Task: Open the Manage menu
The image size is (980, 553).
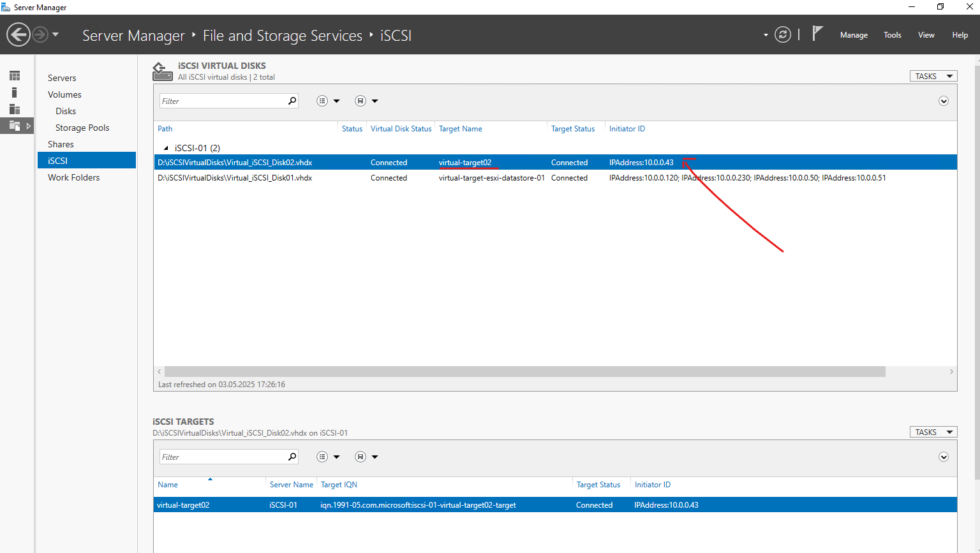Action: pyautogui.click(x=854, y=35)
